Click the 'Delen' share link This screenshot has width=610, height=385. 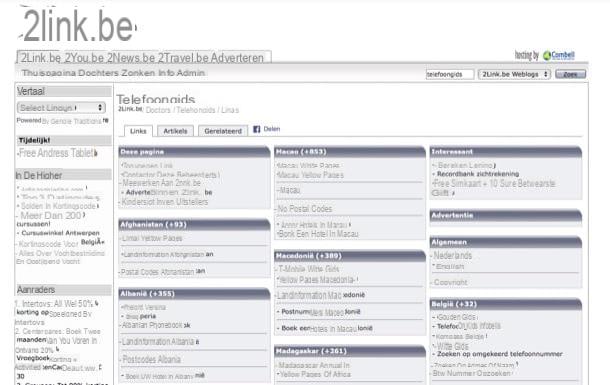[x=272, y=129]
